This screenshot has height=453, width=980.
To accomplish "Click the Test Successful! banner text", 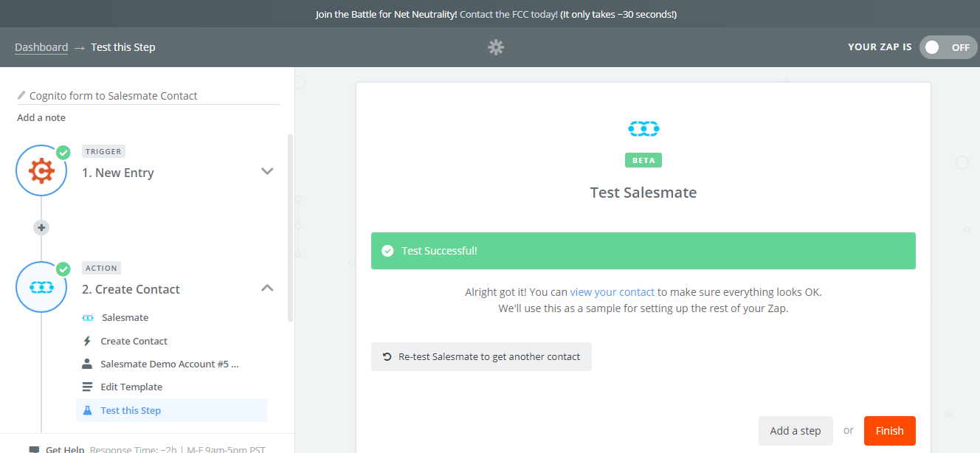I will point(440,251).
